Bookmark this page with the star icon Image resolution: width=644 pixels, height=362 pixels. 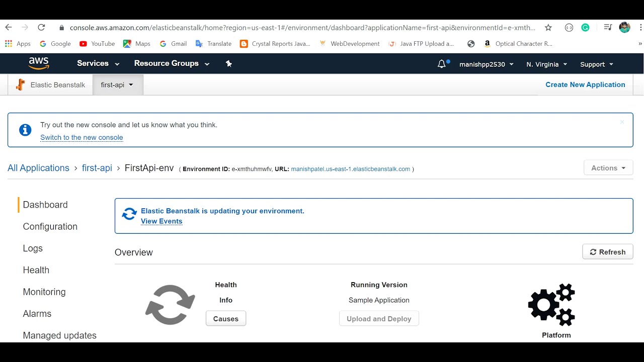[x=548, y=28]
